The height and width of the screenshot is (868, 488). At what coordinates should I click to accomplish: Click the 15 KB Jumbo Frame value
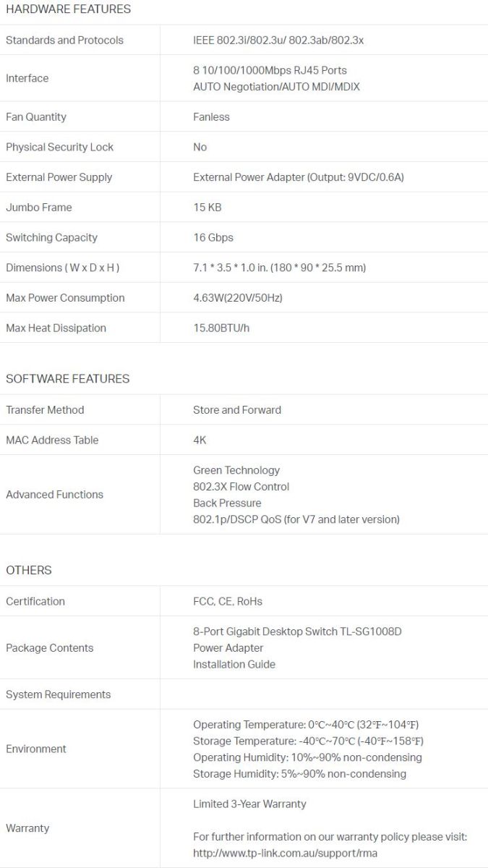(207, 208)
